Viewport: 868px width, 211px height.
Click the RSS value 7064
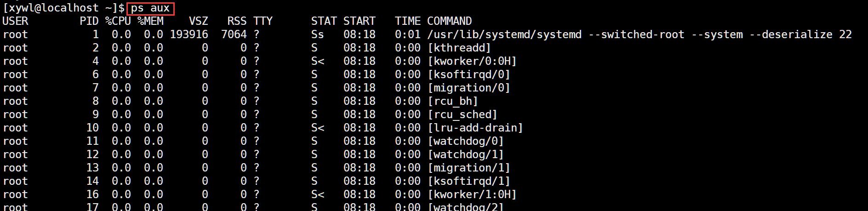tap(234, 34)
